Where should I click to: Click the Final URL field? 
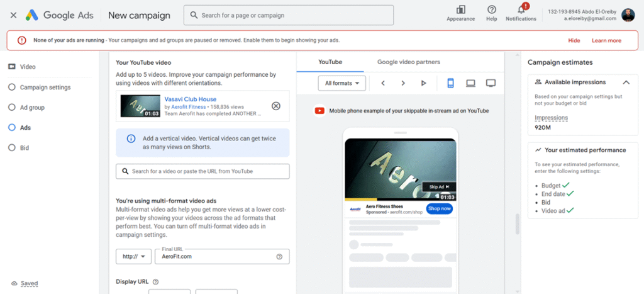coord(222,256)
